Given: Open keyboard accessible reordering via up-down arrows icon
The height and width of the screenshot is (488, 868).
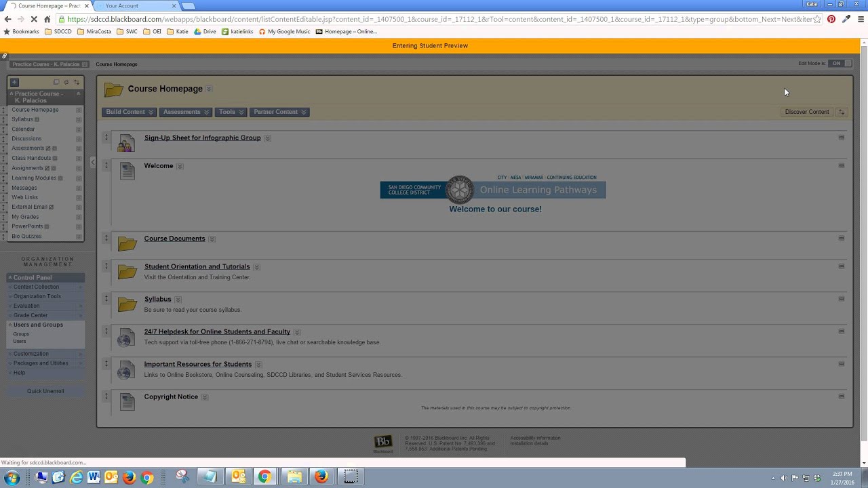Looking at the screenshot, I should [76, 81].
